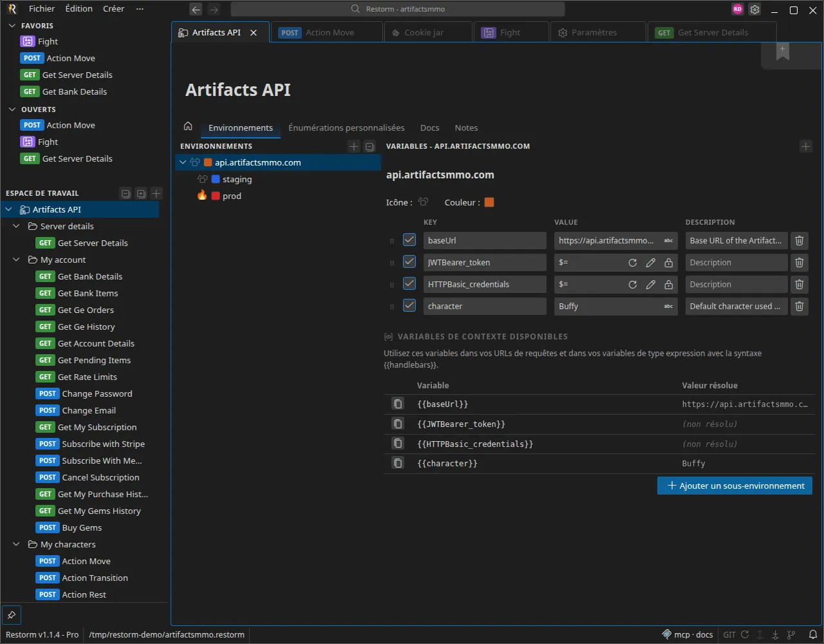Disable the JWTBearer_token variable checkbox

tap(409, 262)
